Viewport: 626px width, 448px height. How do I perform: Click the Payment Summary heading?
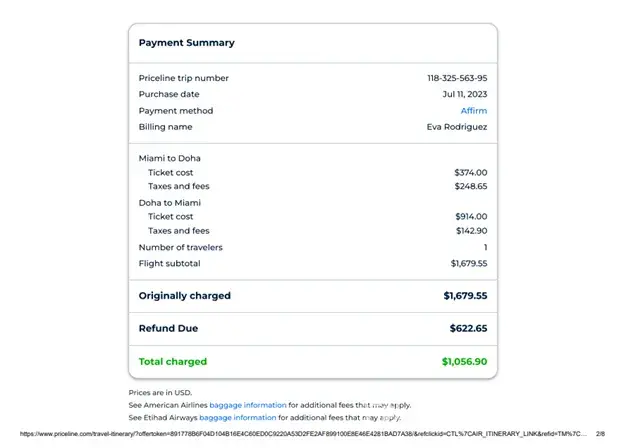click(186, 43)
